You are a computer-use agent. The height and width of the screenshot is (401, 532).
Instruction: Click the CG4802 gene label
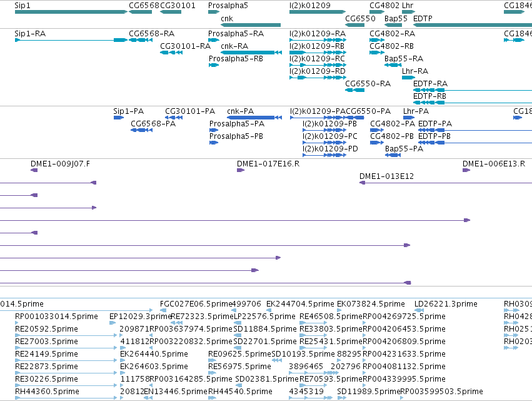(384, 6)
